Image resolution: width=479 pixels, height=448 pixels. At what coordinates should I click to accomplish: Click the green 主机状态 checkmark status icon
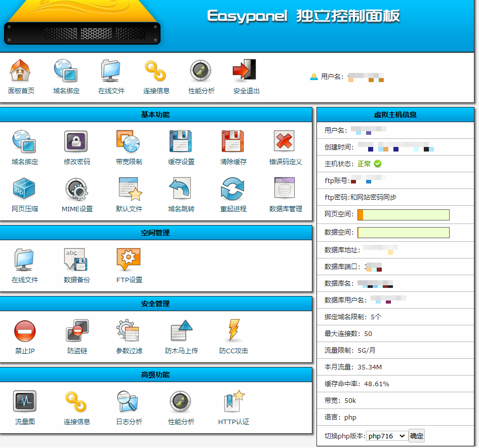point(378,164)
